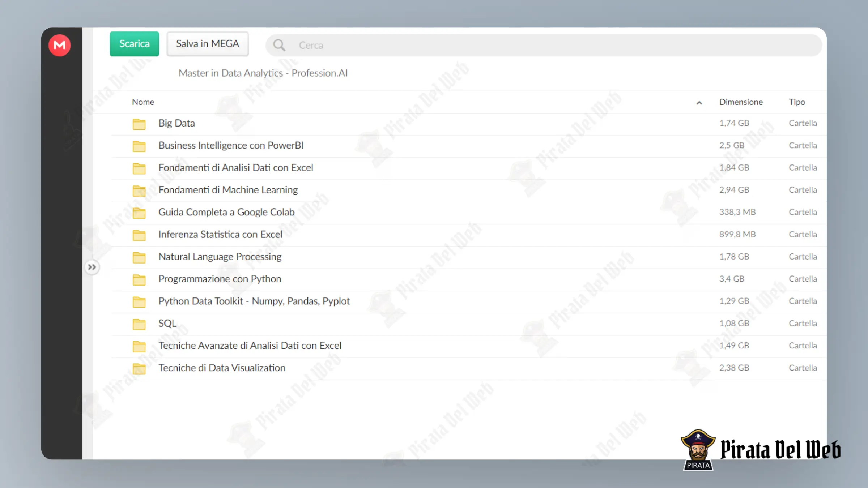Click Cartella type in Big Data row
868x488 pixels.
point(803,123)
